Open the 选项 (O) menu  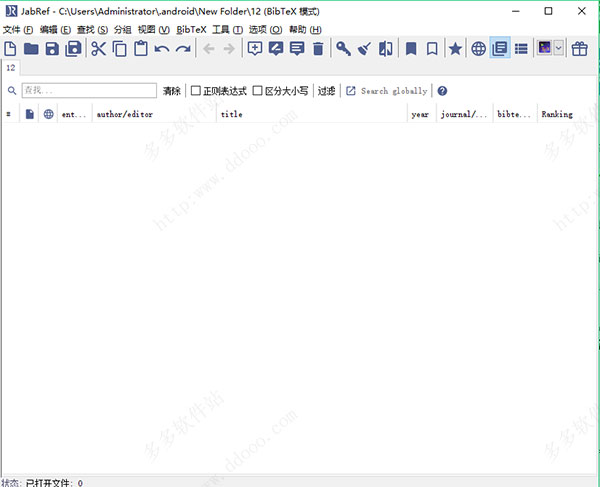point(266,29)
